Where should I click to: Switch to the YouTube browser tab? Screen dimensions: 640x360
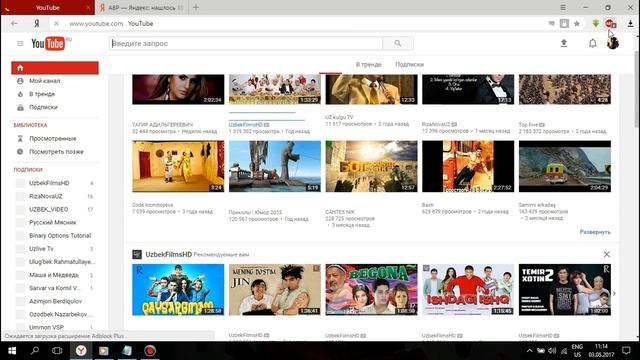coord(47,7)
